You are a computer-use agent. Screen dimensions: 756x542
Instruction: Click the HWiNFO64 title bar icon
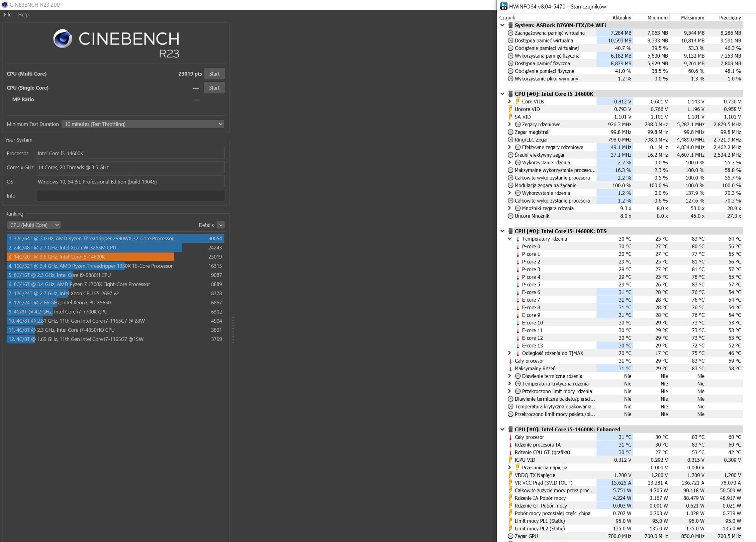tap(503, 6)
